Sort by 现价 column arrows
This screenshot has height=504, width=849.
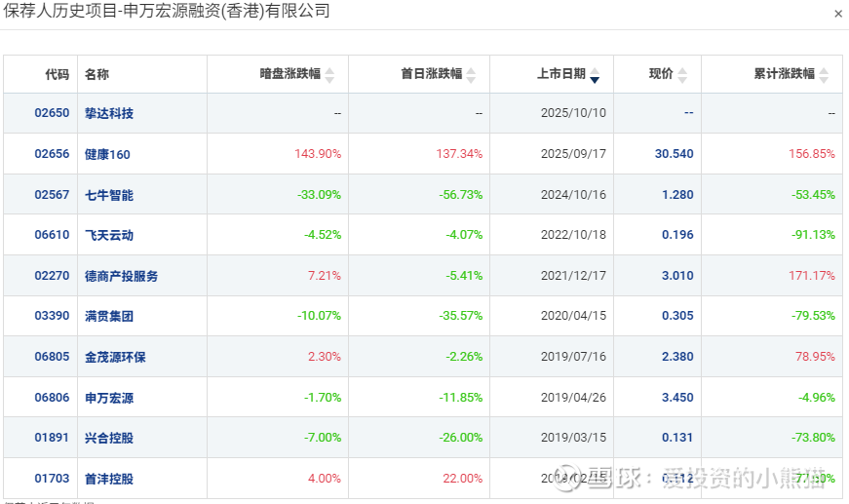682,75
